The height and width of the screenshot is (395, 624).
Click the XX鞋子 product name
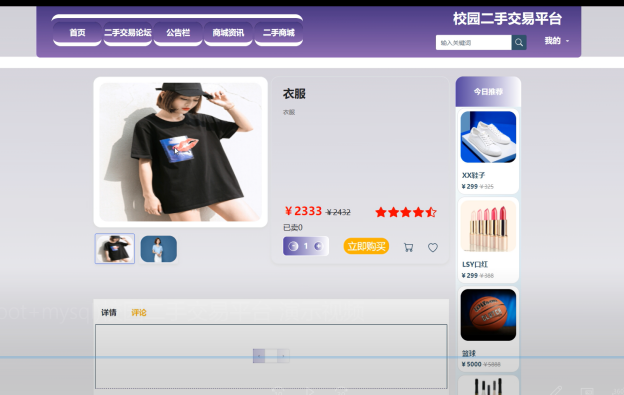click(x=473, y=175)
